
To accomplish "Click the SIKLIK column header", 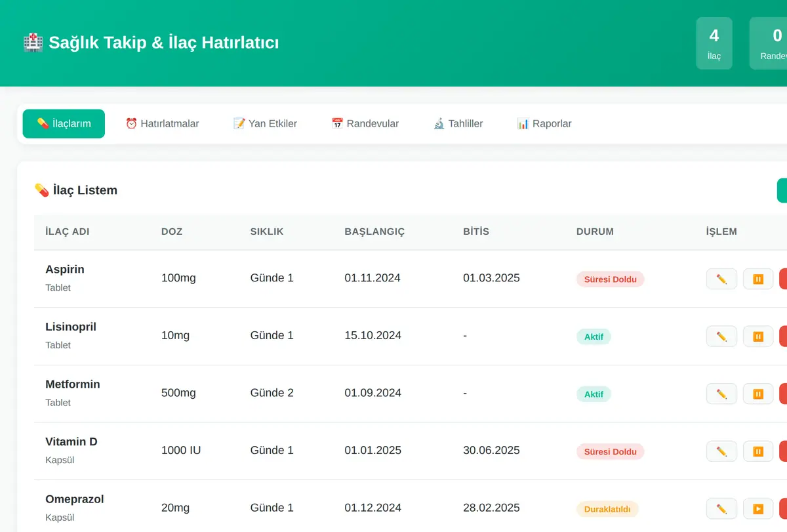I will click(x=267, y=232).
